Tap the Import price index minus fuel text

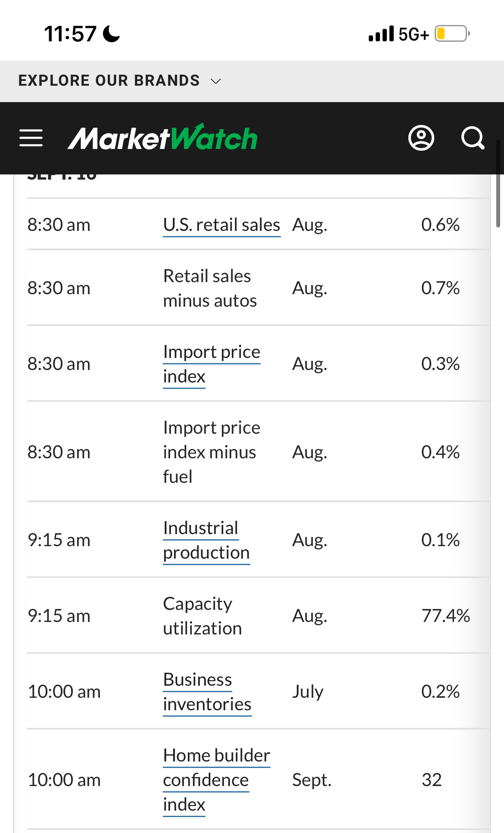click(212, 452)
